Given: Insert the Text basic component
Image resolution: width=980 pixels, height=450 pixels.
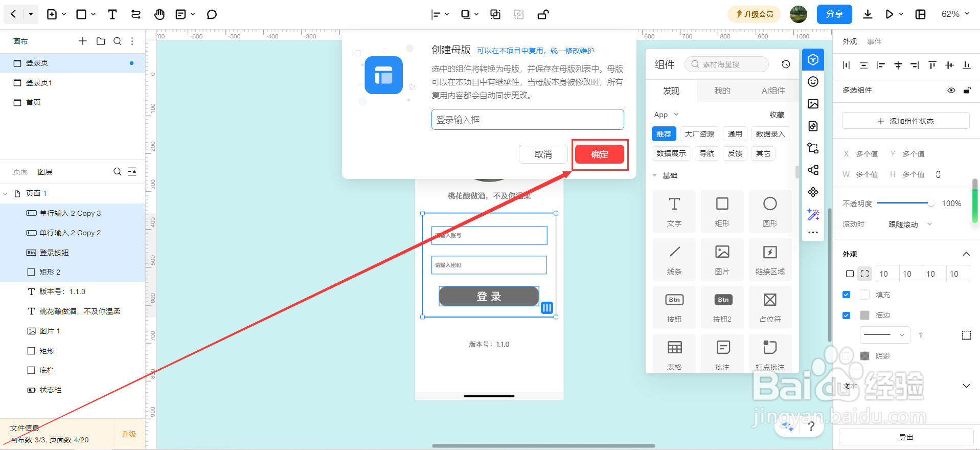Looking at the screenshot, I should pyautogui.click(x=674, y=212).
